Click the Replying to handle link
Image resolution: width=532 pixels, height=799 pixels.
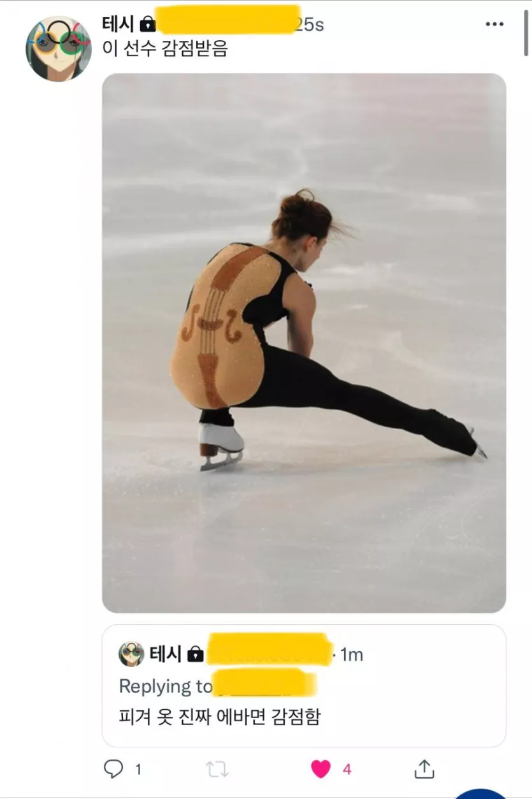265,685
